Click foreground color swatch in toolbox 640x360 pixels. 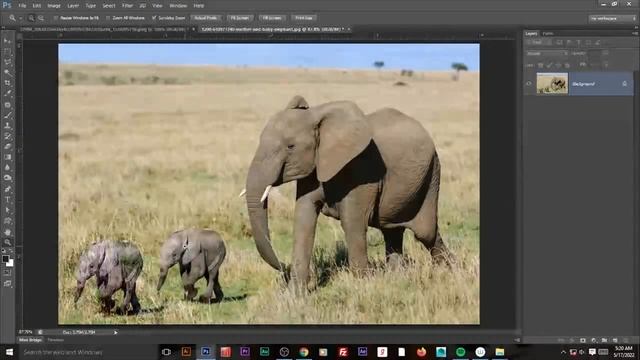pos(5,259)
